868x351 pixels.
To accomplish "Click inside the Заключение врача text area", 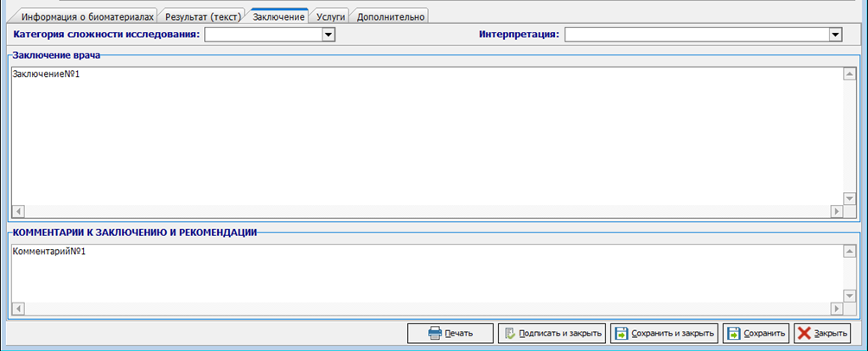I will (x=424, y=138).
